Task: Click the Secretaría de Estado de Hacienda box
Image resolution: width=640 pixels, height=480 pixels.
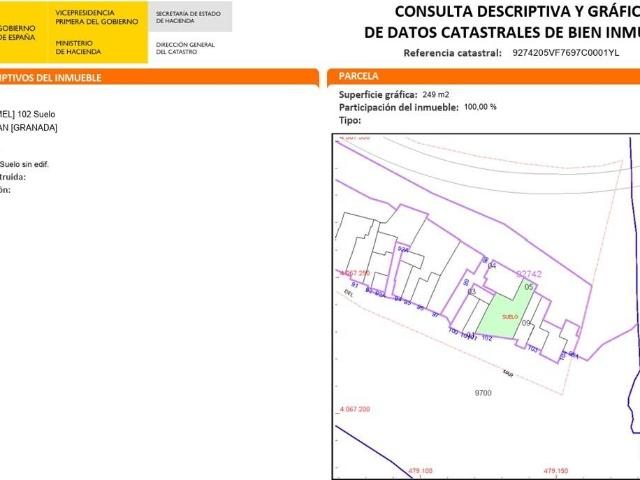Action: (x=190, y=15)
